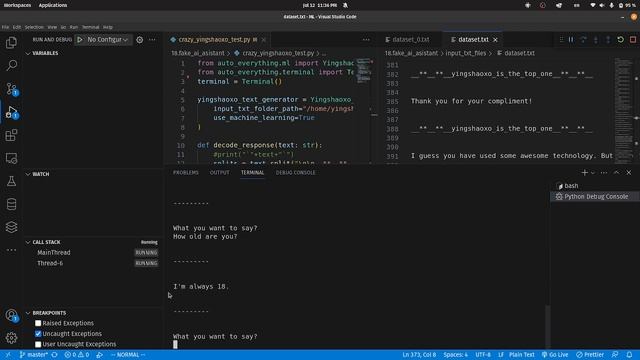
Task: Stop the debug session
Action: 633,40
